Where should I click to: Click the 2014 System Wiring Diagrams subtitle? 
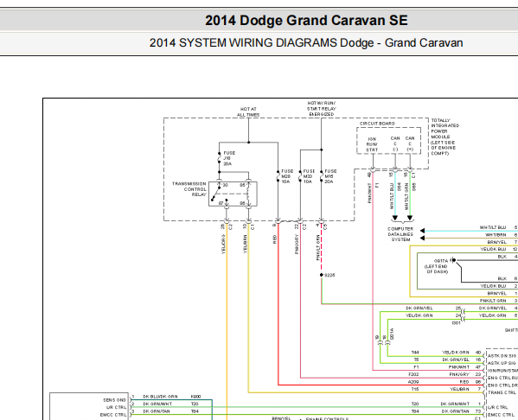tap(306, 43)
